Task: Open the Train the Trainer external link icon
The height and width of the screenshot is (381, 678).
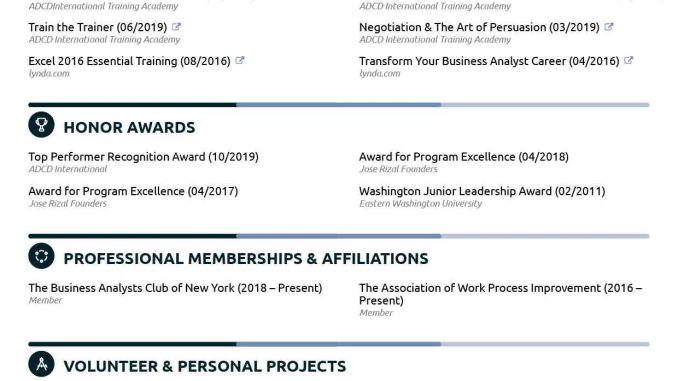Action: pos(176,27)
